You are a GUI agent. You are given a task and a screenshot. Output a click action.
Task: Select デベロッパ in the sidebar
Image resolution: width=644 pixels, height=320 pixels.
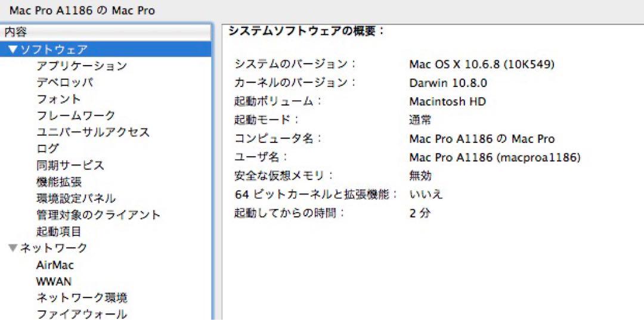(x=64, y=82)
